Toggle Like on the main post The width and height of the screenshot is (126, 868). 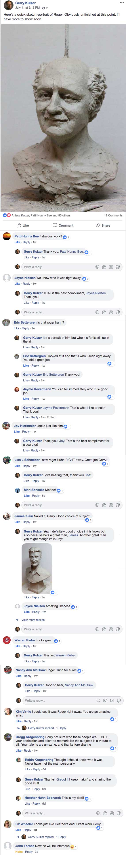click(23, 225)
